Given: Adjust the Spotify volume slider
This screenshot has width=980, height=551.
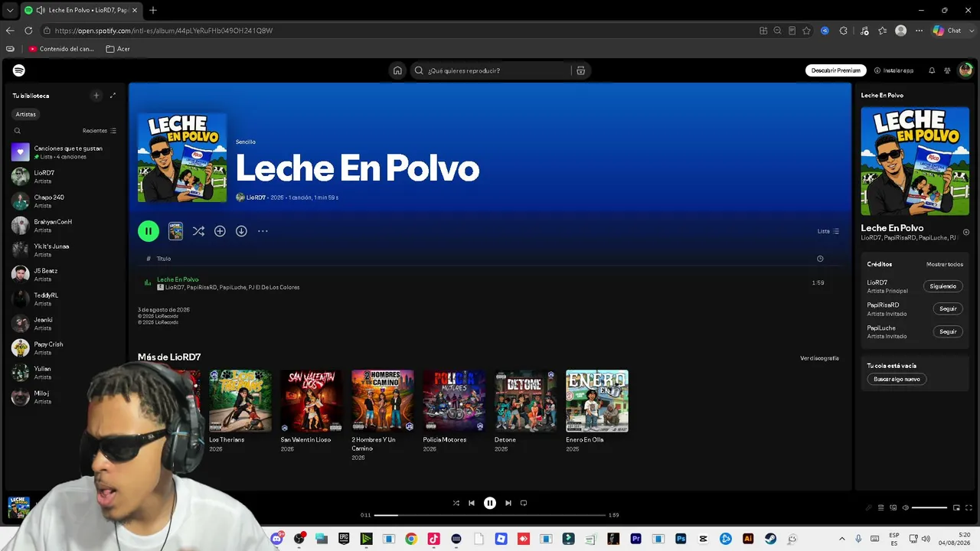Looking at the screenshot, I should [929, 507].
